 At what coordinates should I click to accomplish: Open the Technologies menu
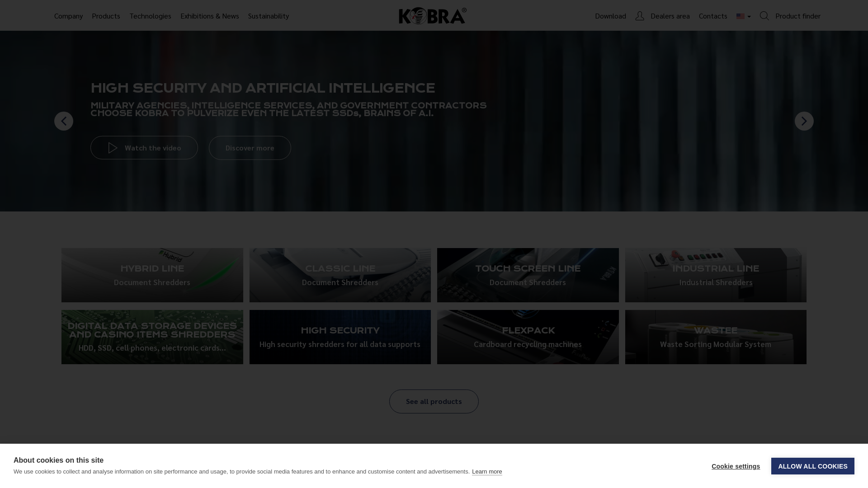pyautogui.click(x=150, y=16)
